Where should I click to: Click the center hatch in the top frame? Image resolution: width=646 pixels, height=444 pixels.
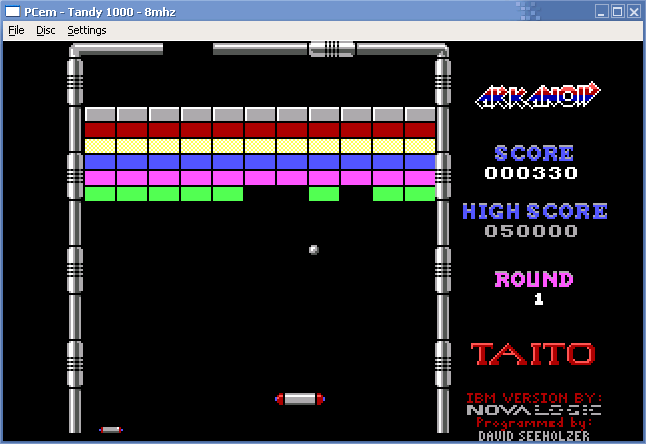point(332,48)
